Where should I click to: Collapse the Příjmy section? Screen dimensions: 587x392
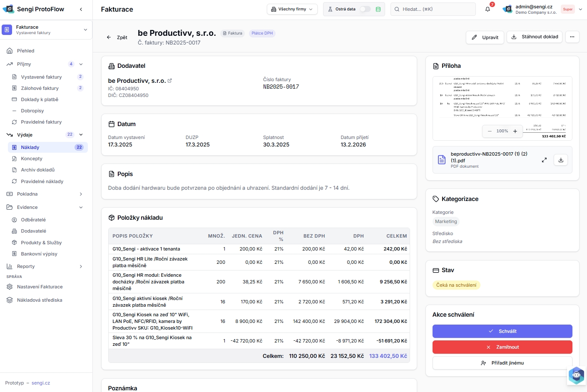tap(81, 64)
